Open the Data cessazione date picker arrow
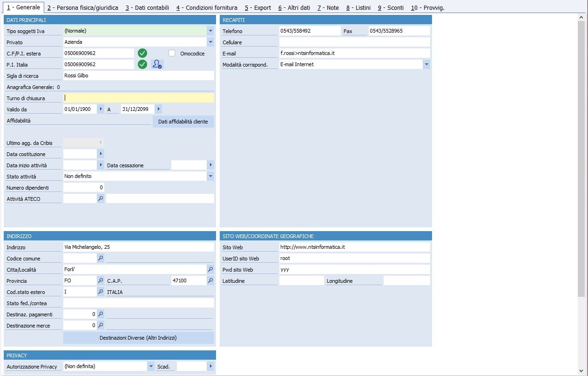This screenshot has width=588, height=376. coord(210,165)
